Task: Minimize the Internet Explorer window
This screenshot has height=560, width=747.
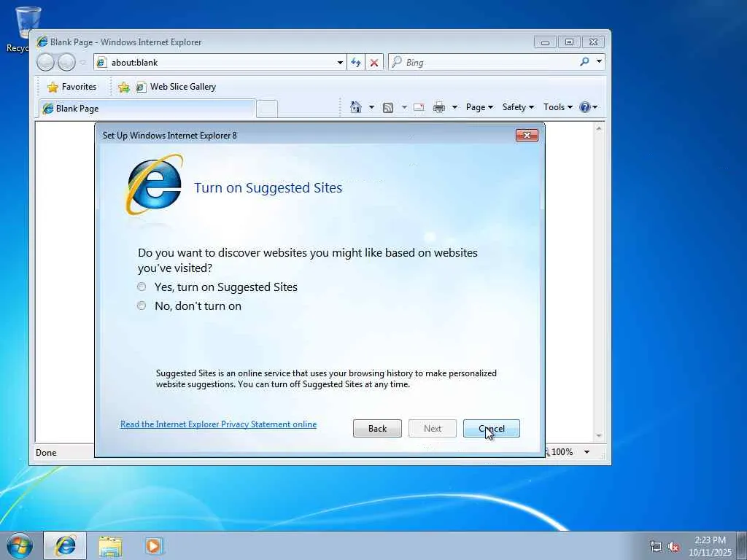Action: click(x=545, y=42)
